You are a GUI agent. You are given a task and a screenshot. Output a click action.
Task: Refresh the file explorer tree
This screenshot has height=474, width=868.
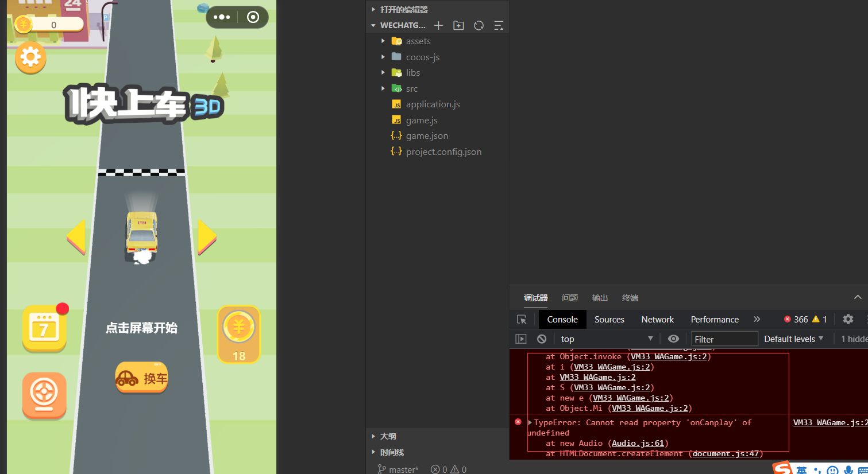point(479,25)
